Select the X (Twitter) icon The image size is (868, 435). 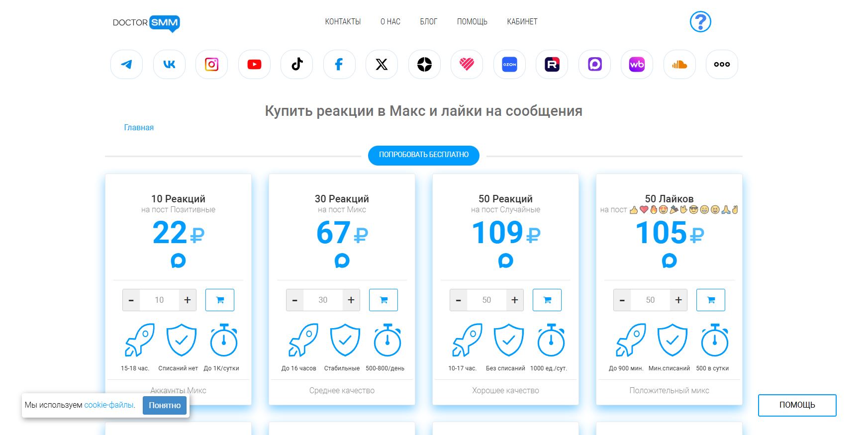coord(382,65)
